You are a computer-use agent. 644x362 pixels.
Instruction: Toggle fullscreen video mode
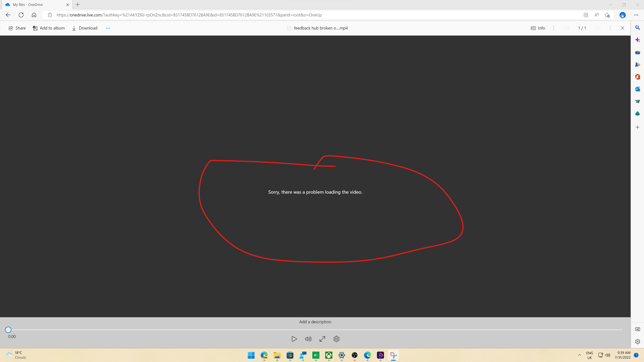tap(322, 339)
